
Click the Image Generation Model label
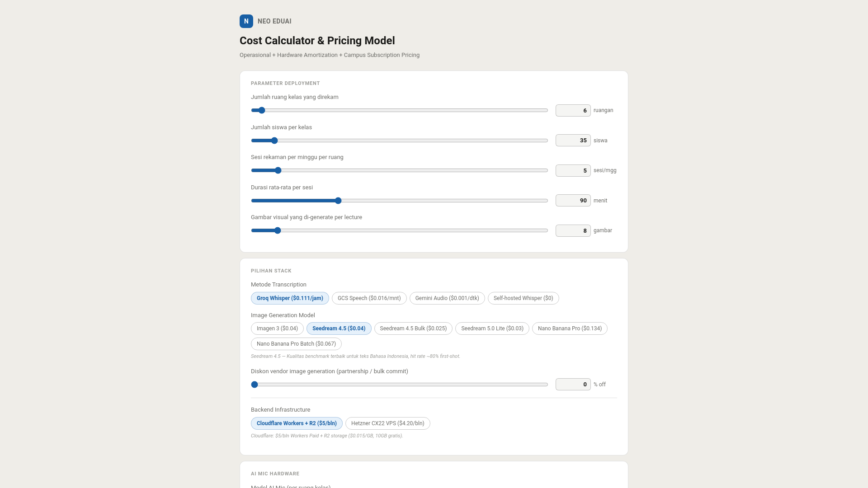(x=283, y=315)
